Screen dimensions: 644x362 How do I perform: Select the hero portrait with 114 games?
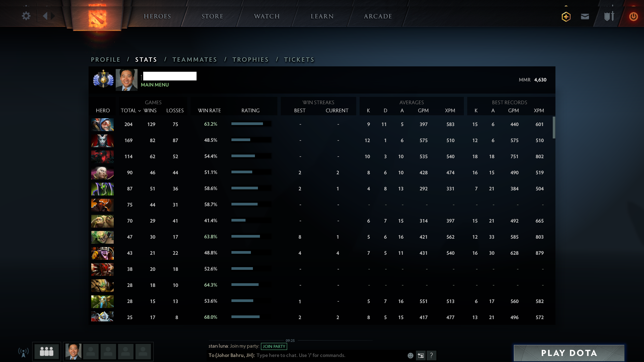click(x=102, y=157)
